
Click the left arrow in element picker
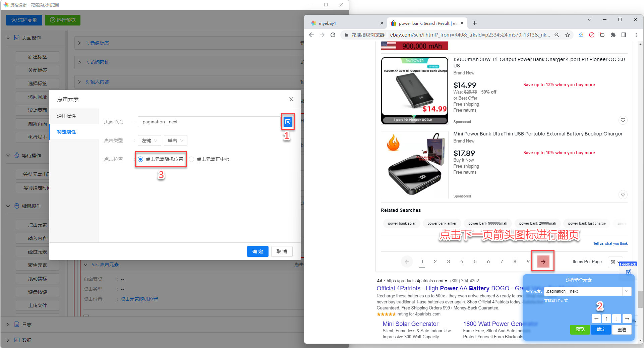[596, 318]
